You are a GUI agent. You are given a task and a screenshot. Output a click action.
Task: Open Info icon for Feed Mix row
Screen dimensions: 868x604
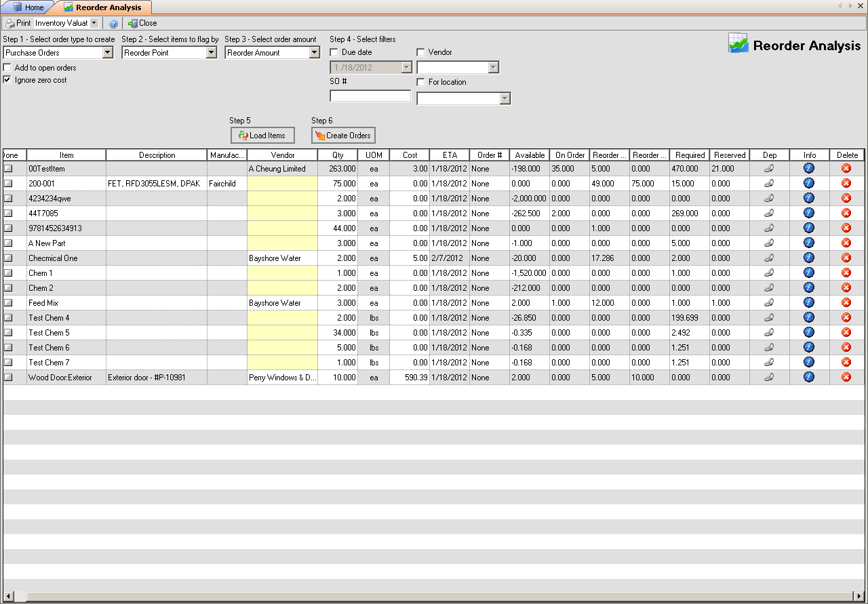808,303
